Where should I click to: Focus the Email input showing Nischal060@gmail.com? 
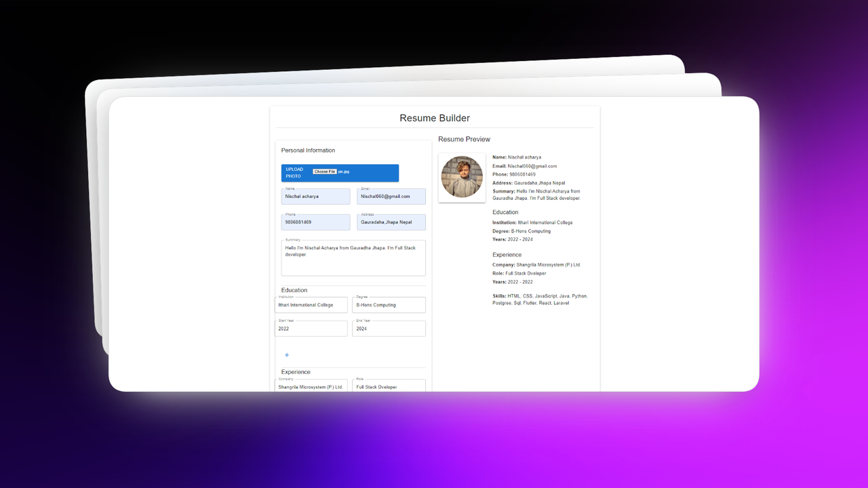tap(391, 196)
